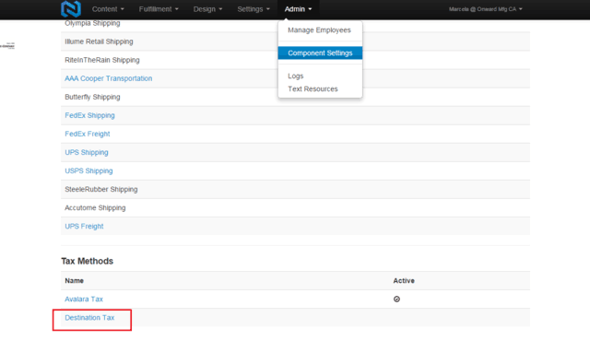Screen dimensions: 590x364
Task: Open the UPS Shipping link
Action: (87, 152)
